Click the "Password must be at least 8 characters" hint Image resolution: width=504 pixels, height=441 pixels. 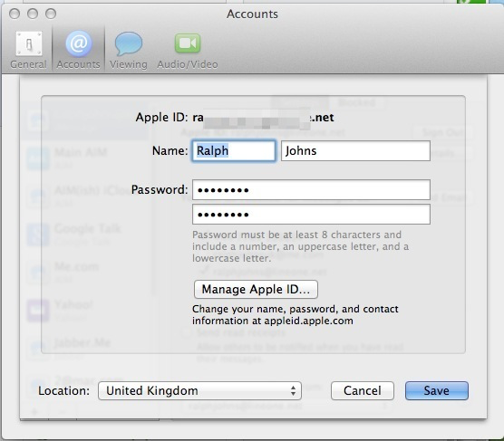point(301,246)
